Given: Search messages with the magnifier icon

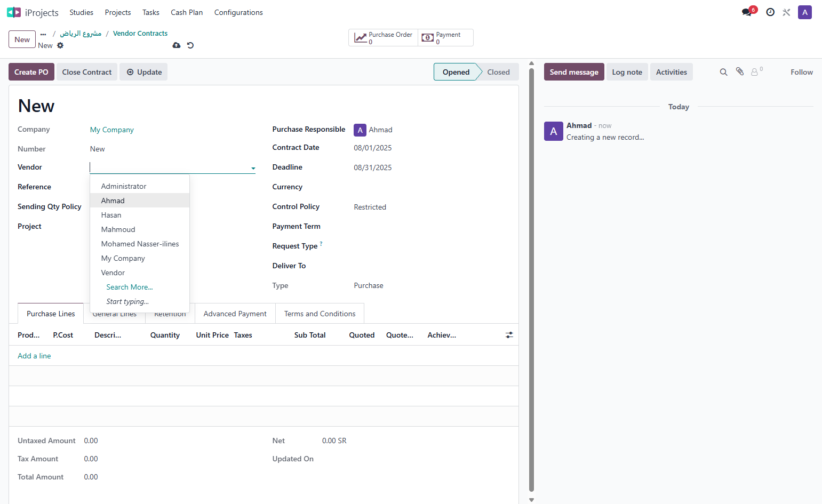Looking at the screenshot, I should pos(724,72).
